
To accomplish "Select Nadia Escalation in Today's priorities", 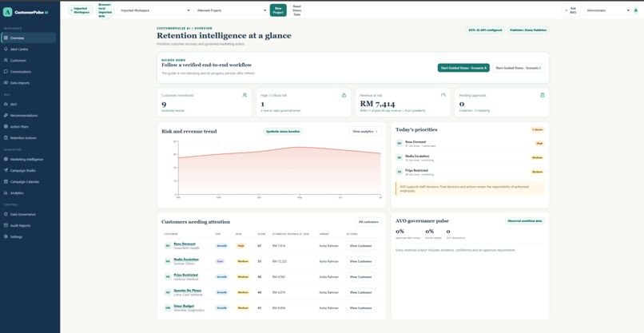I will [x=470, y=157].
